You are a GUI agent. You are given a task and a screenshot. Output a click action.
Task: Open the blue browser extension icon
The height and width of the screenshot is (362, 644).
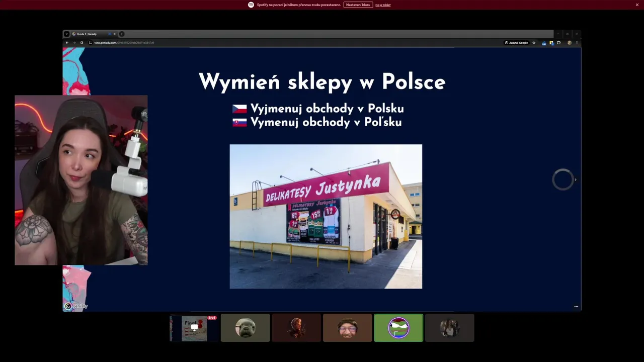coord(544,43)
